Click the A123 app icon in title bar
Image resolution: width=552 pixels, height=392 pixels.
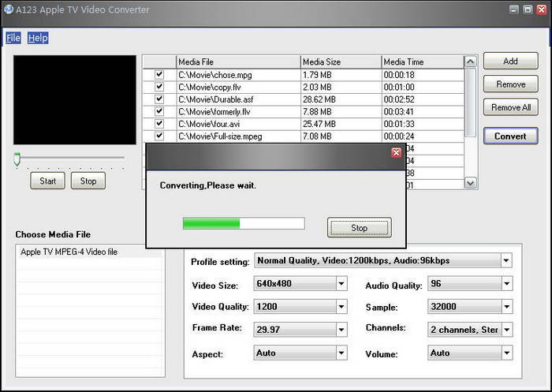click(9, 9)
